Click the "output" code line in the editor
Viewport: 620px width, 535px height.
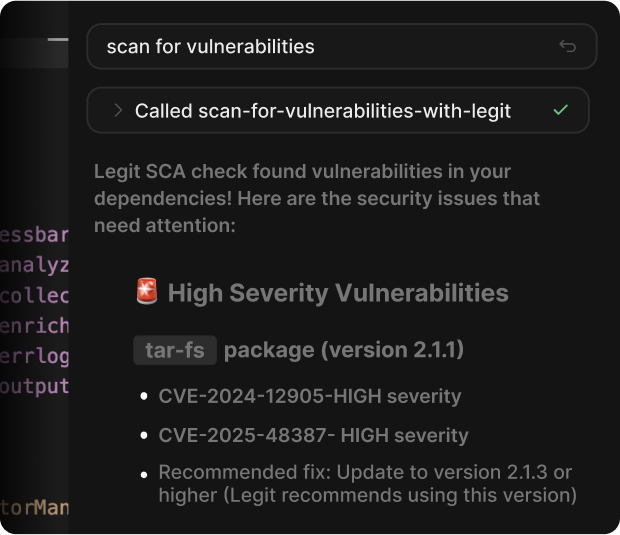[35, 387]
